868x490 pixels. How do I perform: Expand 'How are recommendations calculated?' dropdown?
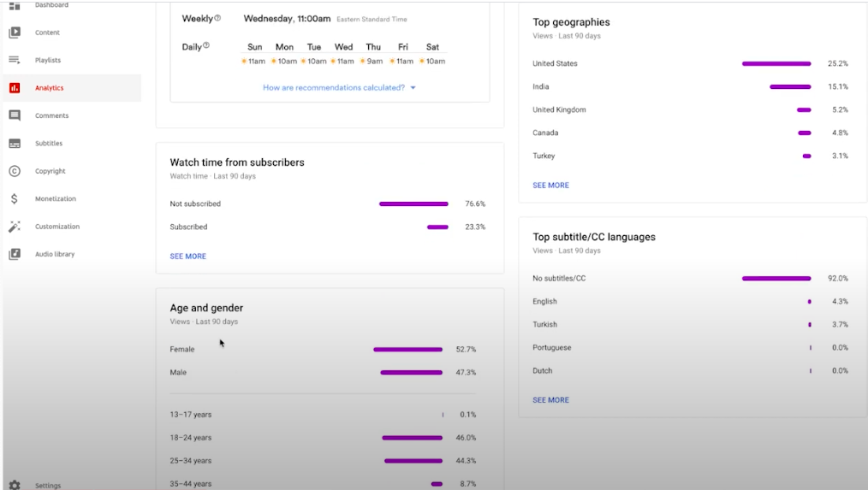coord(339,87)
